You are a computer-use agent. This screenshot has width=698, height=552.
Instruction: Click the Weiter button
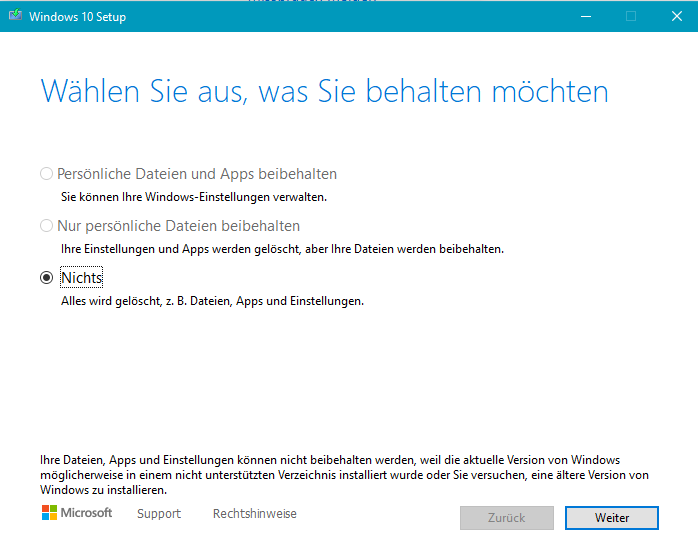point(612,518)
